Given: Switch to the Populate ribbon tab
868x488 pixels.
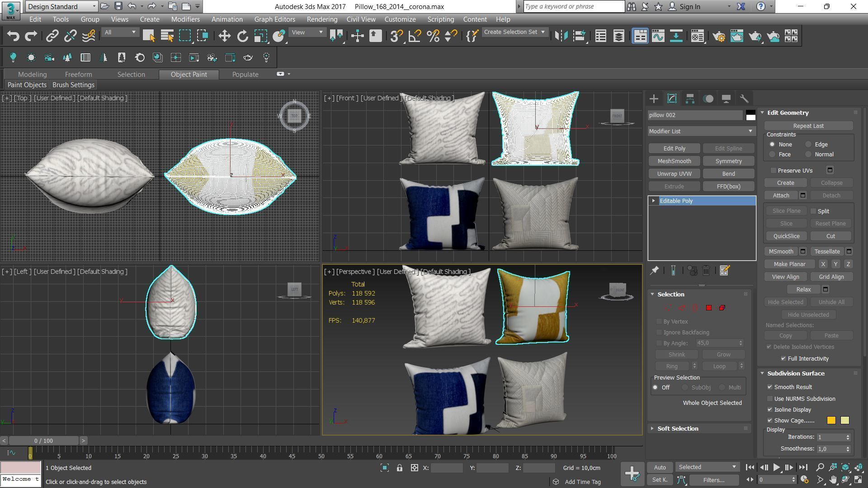Looking at the screenshot, I should [245, 75].
